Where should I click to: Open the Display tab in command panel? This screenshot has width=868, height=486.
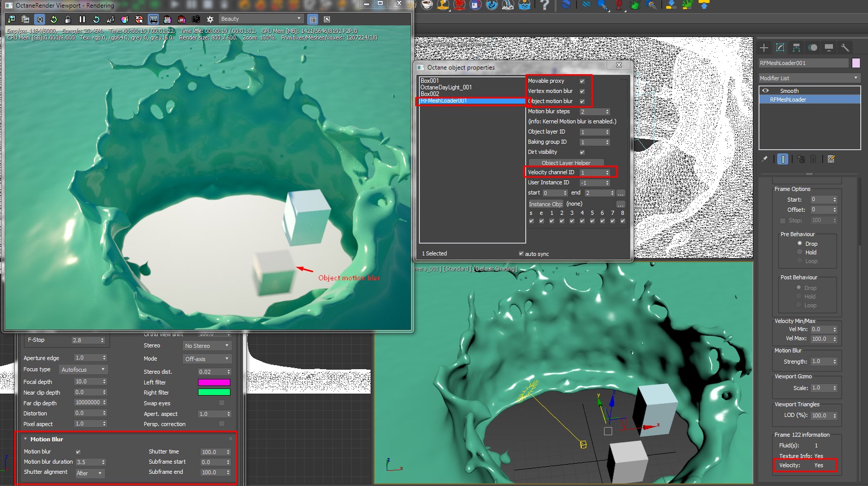coord(829,48)
